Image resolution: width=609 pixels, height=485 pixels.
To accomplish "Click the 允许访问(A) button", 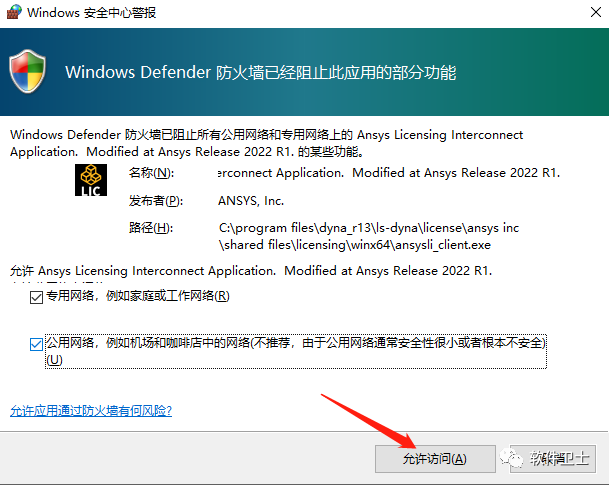I will tap(435, 459).
